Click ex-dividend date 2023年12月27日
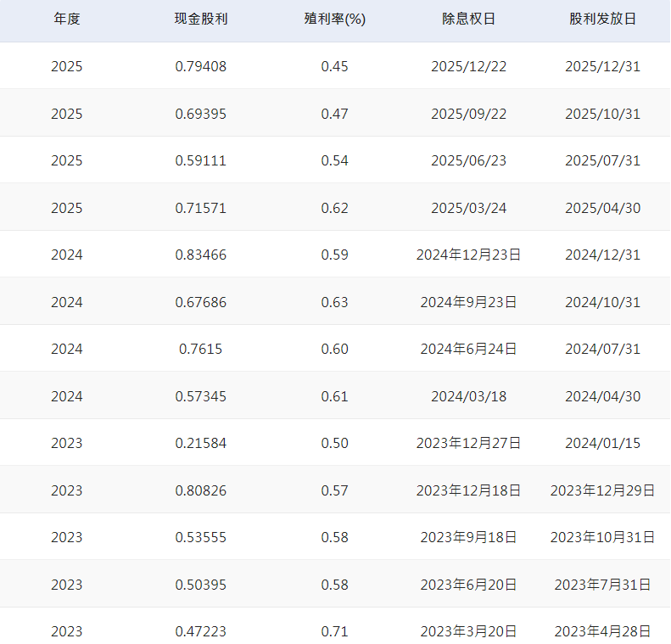The image size is (671, 644). 468,443
